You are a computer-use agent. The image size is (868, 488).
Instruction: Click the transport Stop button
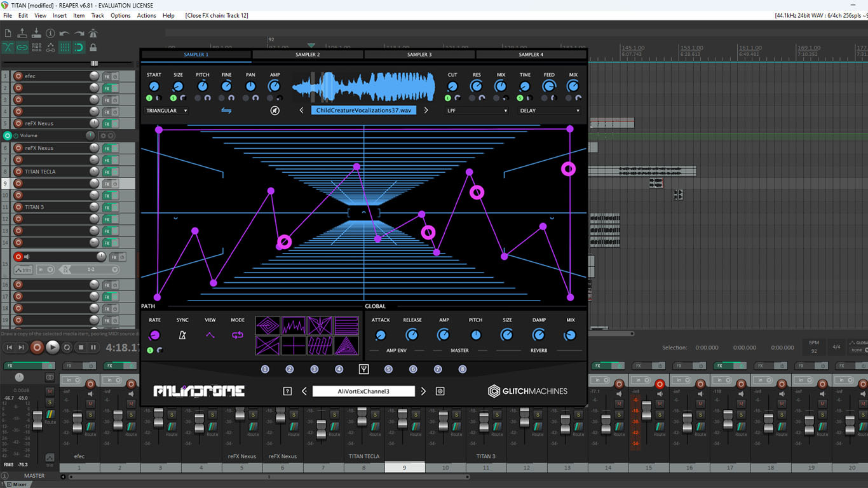click(81, 347)
